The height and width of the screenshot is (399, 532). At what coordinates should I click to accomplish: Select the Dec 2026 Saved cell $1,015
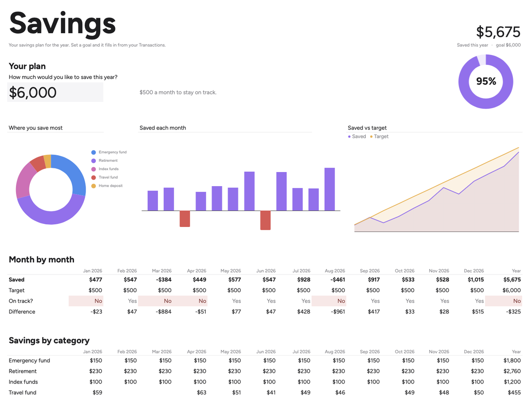click(475, 280)
